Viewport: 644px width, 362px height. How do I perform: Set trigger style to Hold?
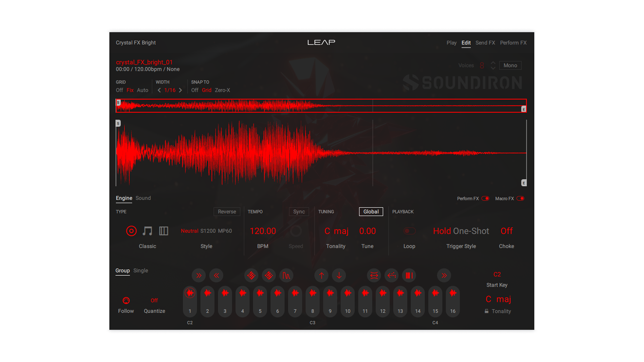click(442, 231)
